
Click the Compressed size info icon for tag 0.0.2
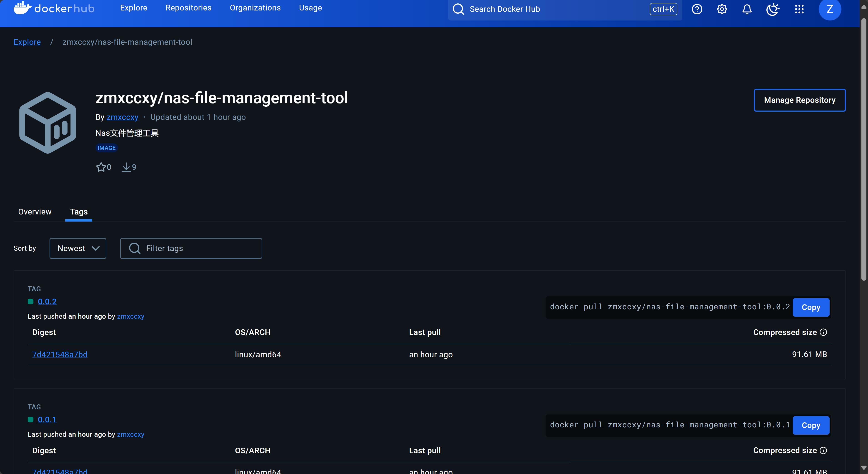click(x=823, y=332)
